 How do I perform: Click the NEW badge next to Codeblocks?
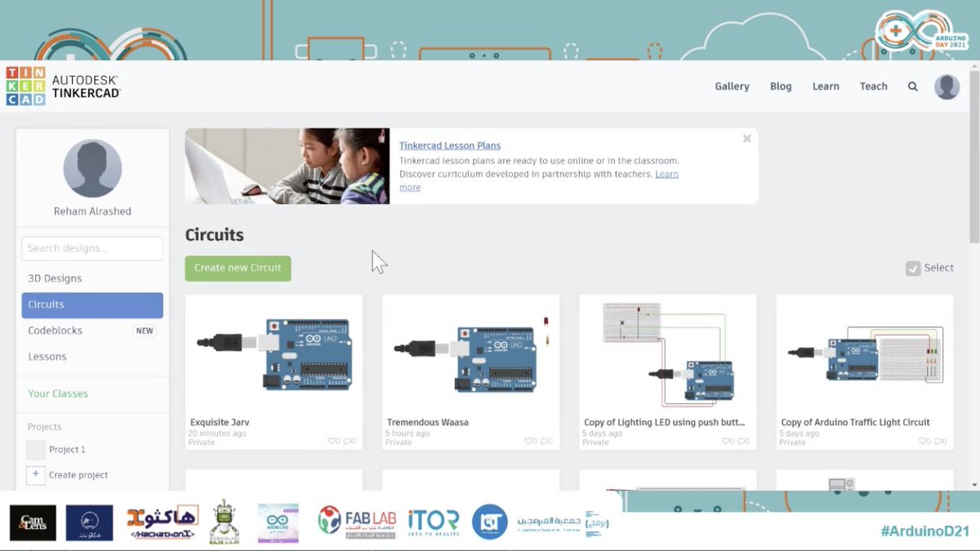point(145,331)
